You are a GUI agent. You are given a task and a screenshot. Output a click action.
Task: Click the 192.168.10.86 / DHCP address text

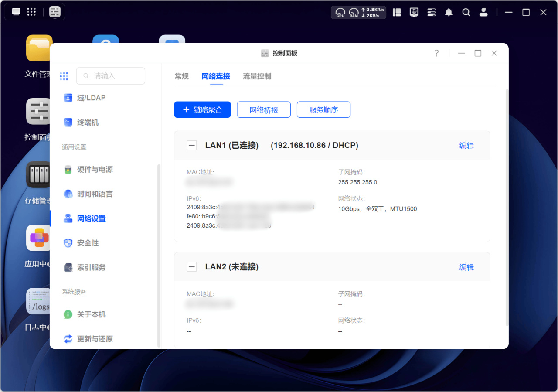coord(315,146)
